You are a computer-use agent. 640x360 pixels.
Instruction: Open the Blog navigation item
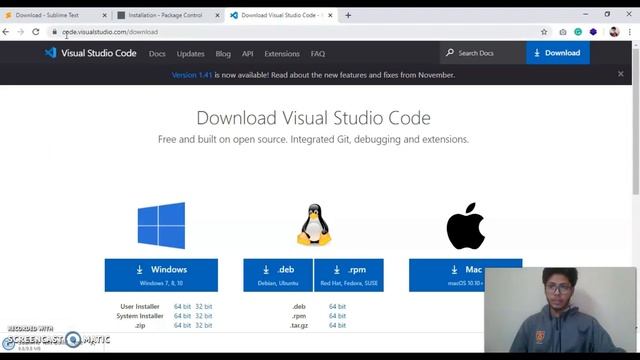(x=223, y=53)
